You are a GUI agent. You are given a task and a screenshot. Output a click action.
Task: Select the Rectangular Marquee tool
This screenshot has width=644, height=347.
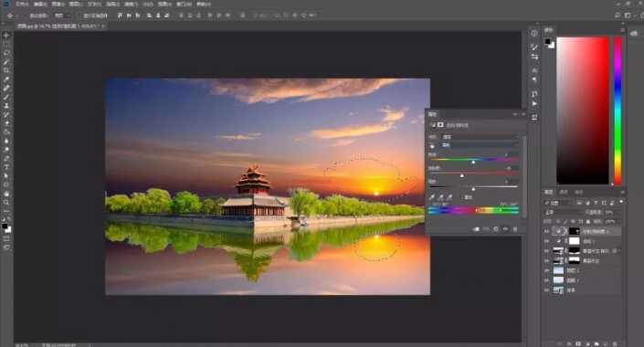(x=6, y=44)
